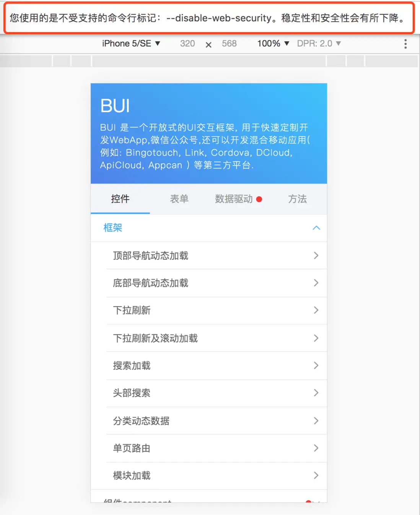
Task: Click the --disable-web-security warning message
Action: pyautogui.click(x=207, y=18)
